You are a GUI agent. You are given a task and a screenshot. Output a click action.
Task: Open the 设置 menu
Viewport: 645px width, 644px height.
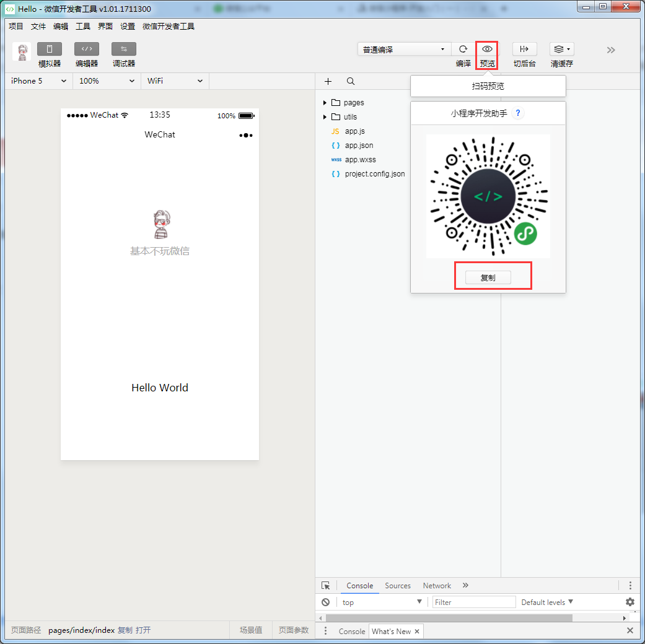pos(128,27)
